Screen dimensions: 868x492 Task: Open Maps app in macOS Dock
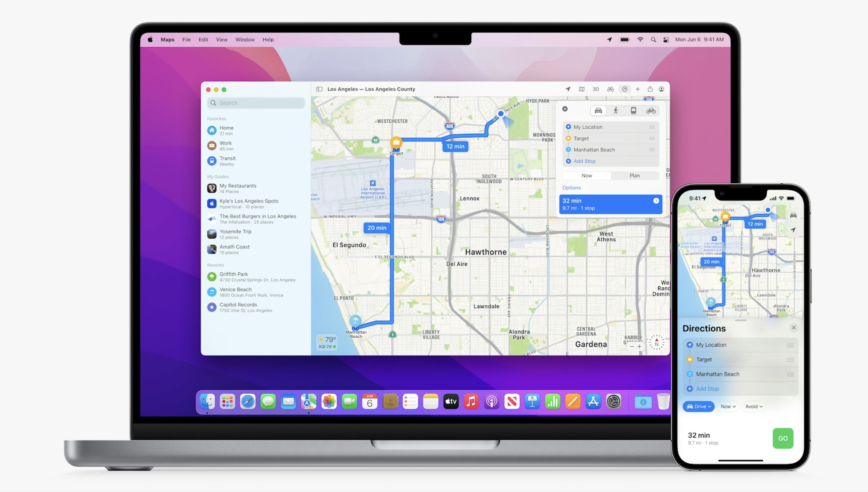tap(308, 401)
